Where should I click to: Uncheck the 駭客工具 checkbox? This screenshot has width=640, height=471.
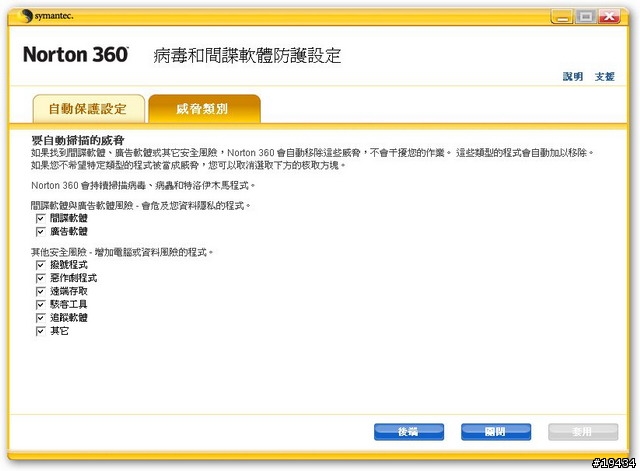pos(40,304)
